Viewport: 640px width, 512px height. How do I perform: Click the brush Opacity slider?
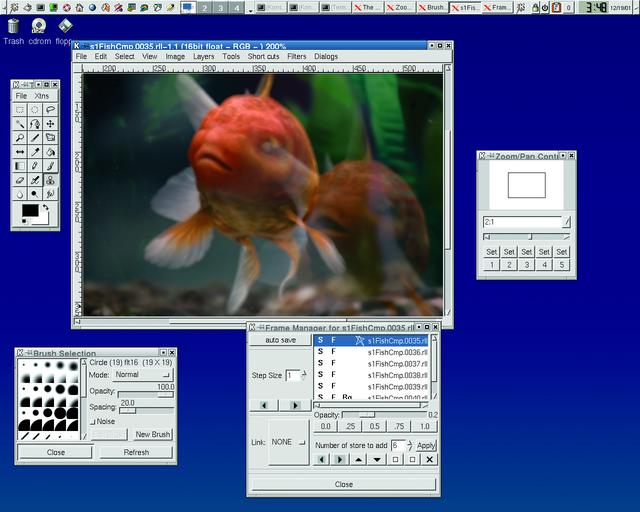146,394
